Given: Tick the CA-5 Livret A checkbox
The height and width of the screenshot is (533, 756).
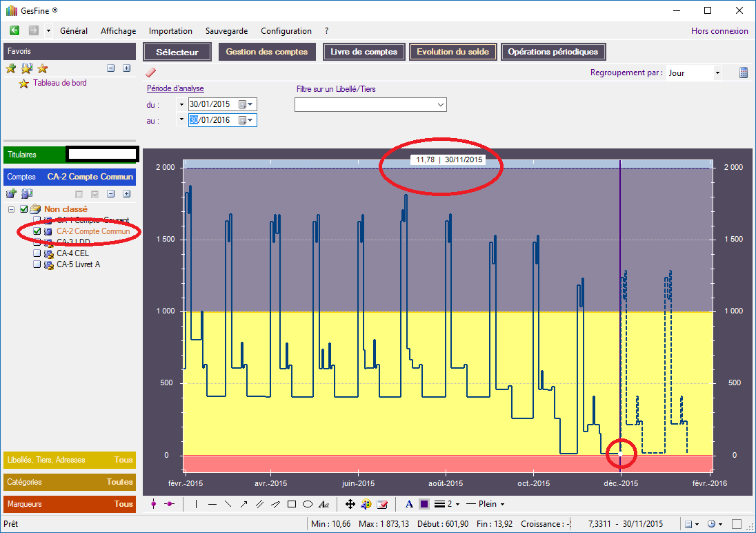Looking at the screenshot, I should 37,264.
